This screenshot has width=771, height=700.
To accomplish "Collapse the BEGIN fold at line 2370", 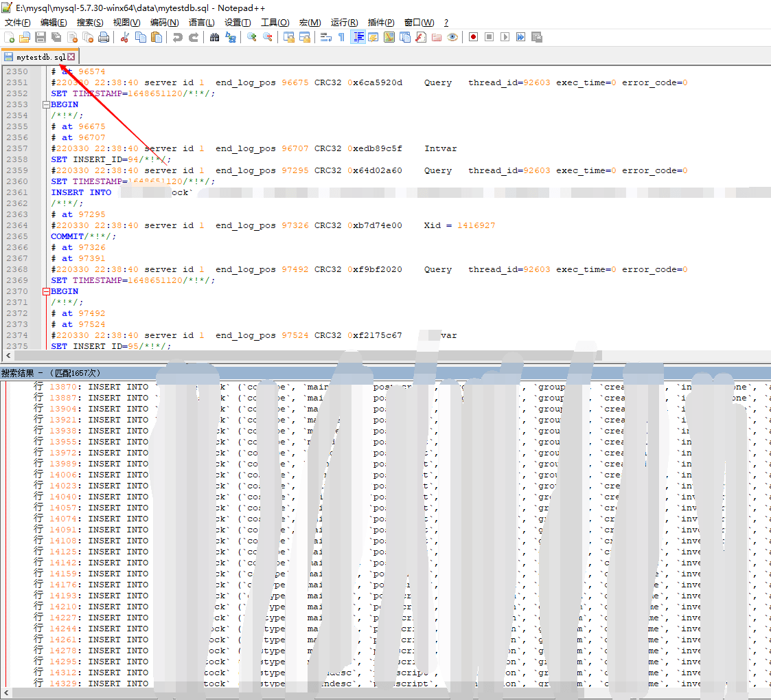I will point(46,292).
